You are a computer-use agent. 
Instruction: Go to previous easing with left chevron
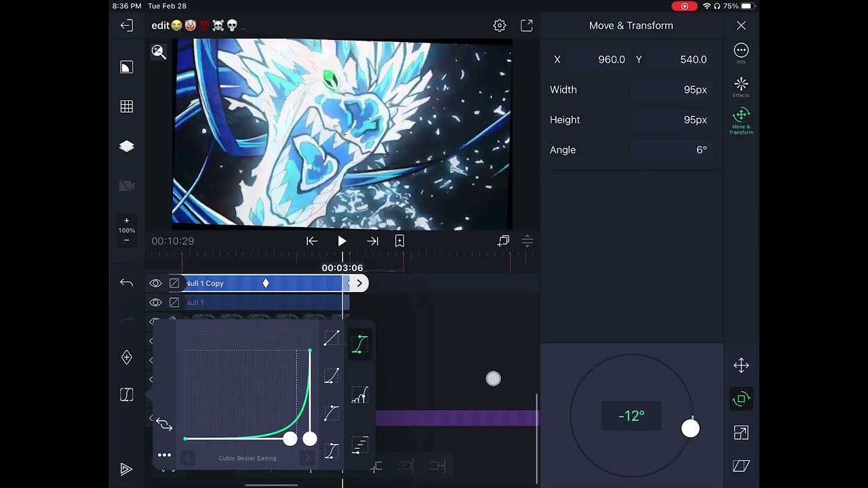pos(189,458)
